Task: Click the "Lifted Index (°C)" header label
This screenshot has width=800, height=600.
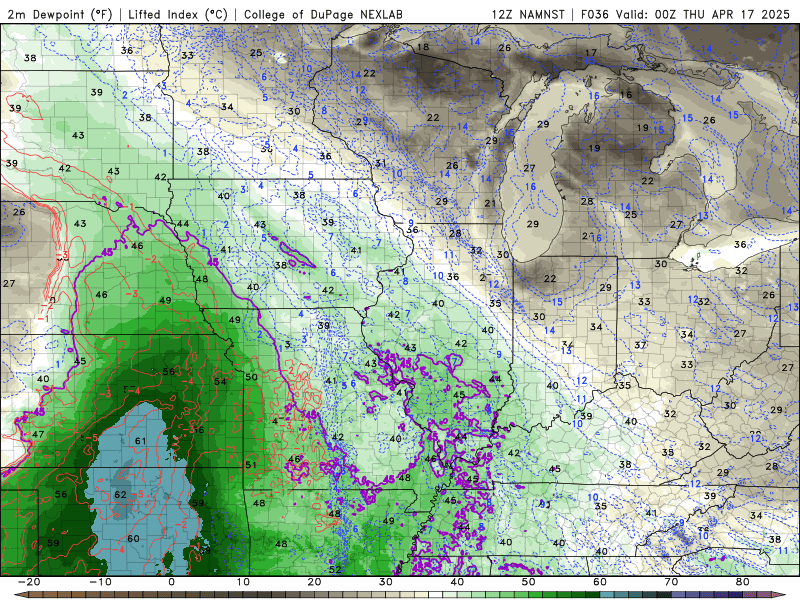Action: point(178,14)
